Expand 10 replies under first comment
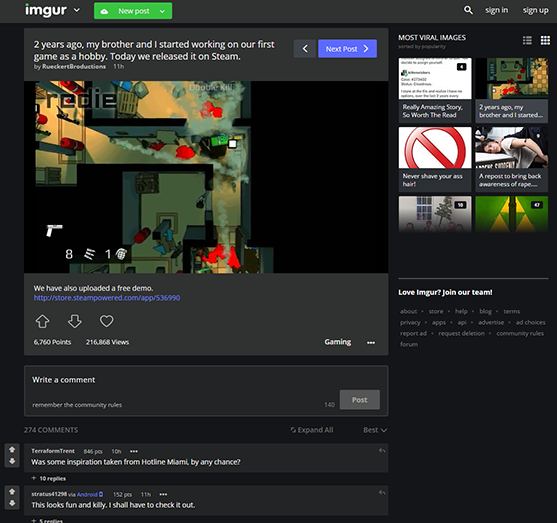 (49, 479)
